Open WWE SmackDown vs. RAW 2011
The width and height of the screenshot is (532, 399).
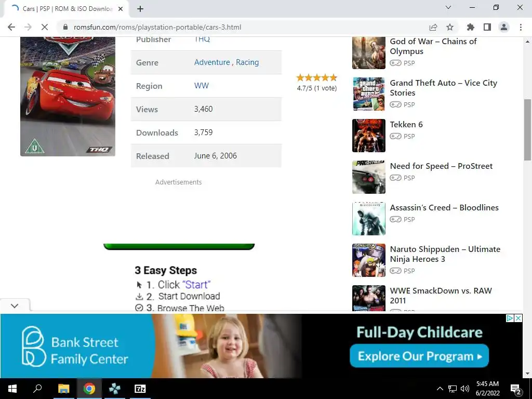[x=441, y=296]
